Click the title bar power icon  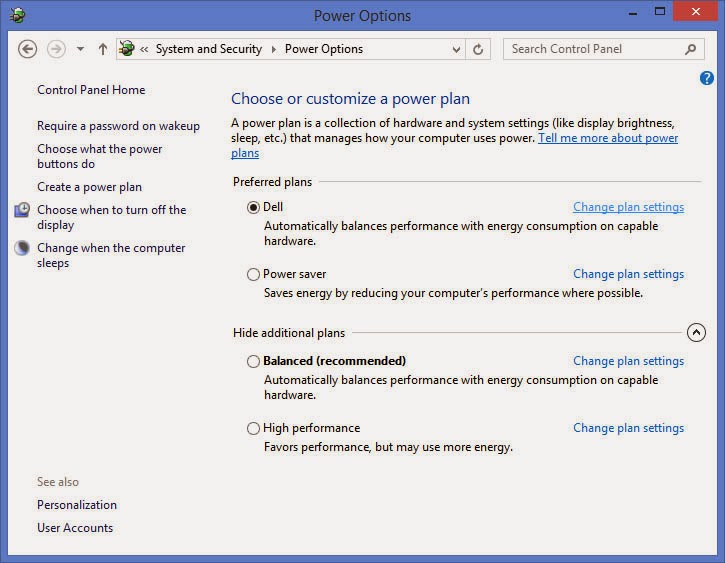click(x=18, y=15)
